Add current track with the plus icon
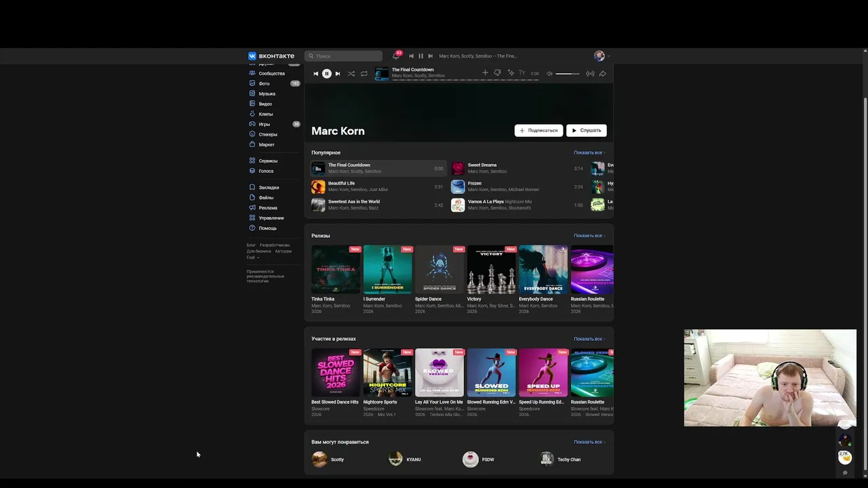 [485, 73]
